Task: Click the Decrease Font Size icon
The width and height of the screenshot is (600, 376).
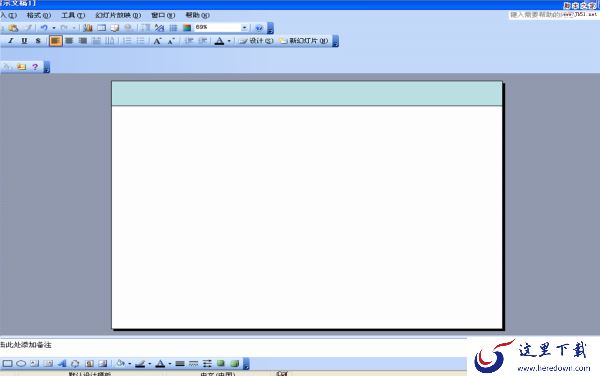Action: 171,41
